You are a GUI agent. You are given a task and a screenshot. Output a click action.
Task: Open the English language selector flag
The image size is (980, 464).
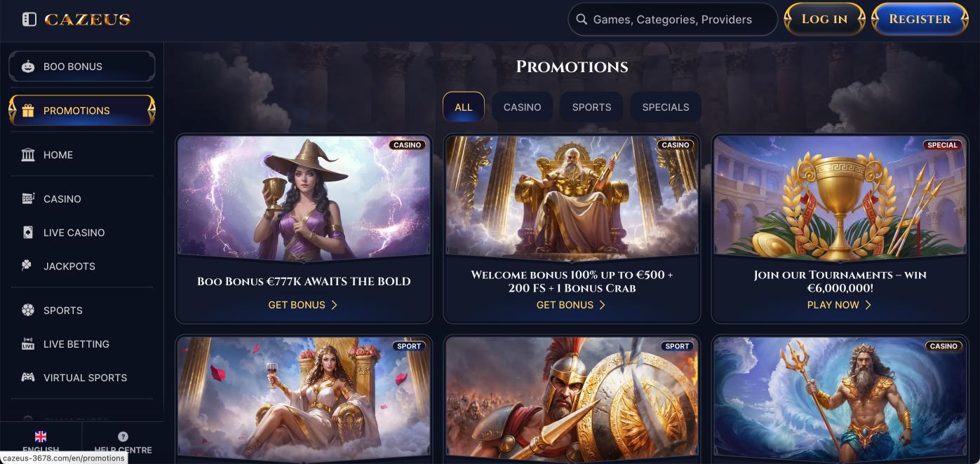click(x=41, y=437)
